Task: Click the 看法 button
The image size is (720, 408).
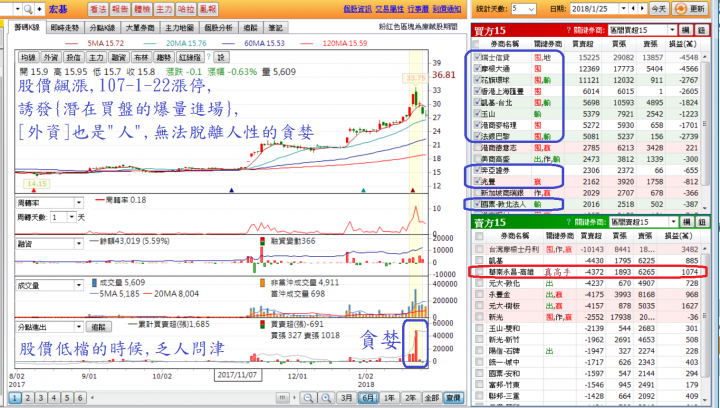Action: pyautogui.click(x=98, y=9)
